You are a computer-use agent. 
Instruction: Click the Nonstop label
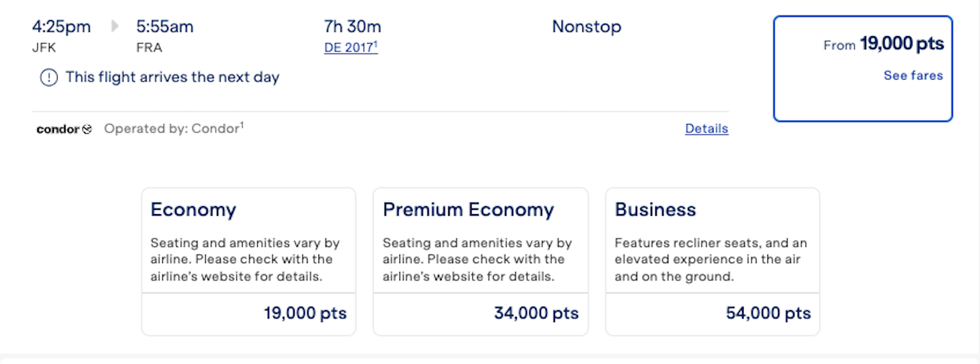(587, 27)
